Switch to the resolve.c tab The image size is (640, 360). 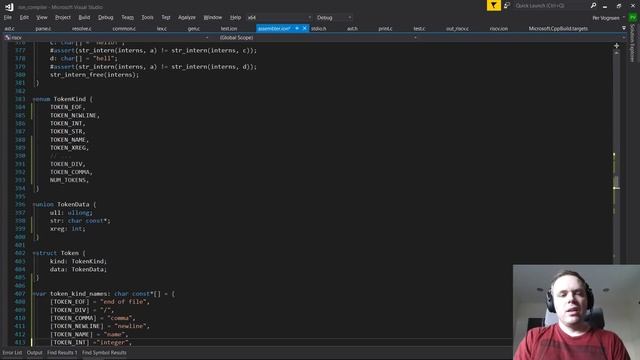[82, 29]
